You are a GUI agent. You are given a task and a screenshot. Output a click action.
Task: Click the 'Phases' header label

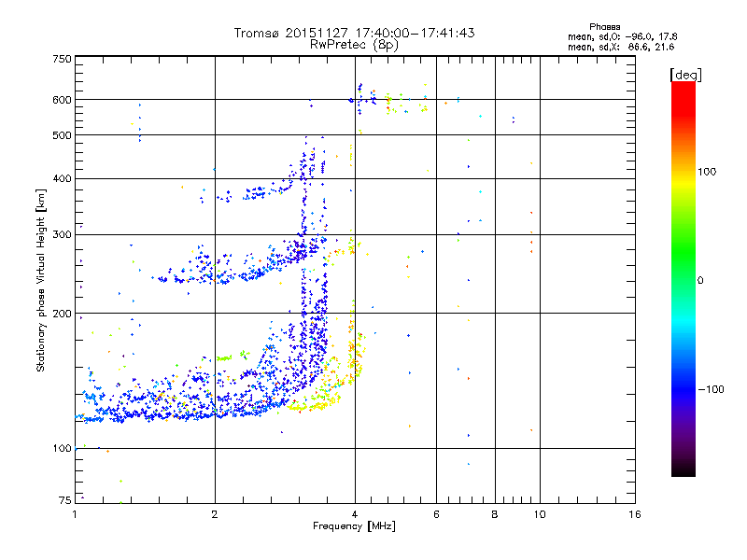tap(604, 27)
